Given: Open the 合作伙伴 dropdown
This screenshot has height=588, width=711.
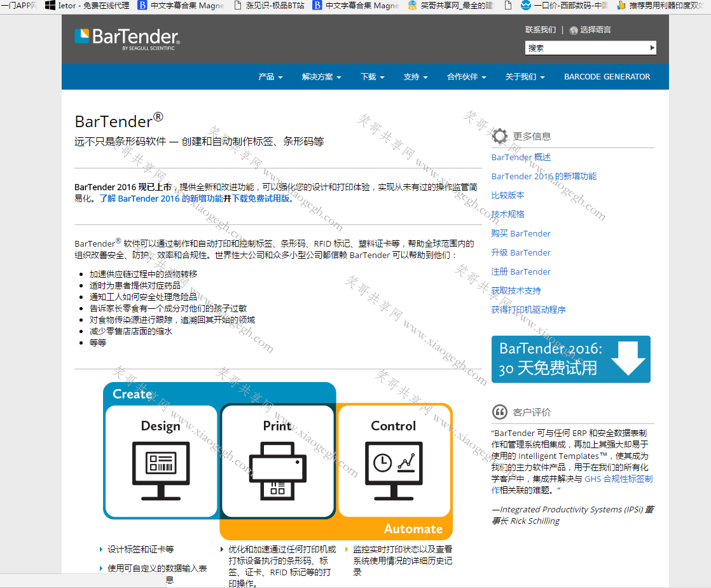Looking at the screenshot, I should (467, 77).
